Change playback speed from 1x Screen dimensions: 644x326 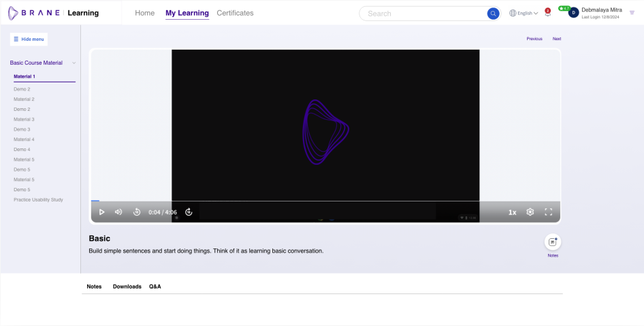click(512, 212)
